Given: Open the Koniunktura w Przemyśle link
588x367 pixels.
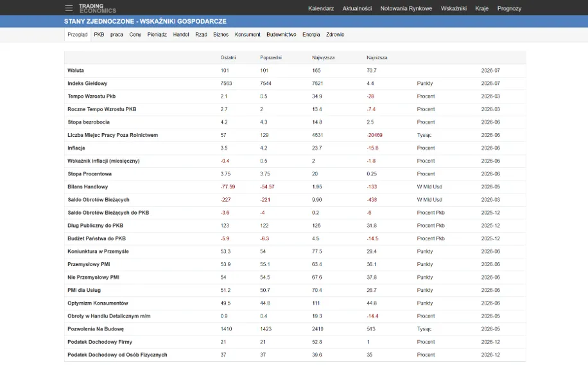Looking at the screenshot, I should click(98, 251).
